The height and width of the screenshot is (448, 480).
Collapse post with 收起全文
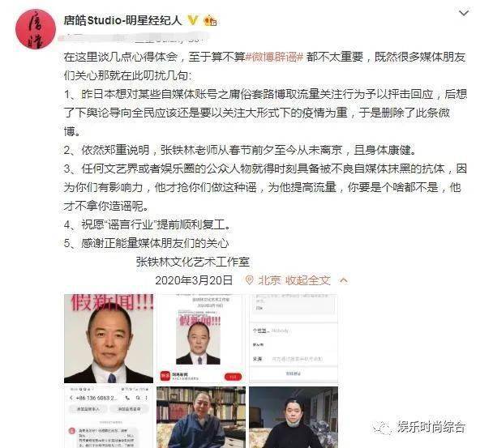tap(308, 280)
